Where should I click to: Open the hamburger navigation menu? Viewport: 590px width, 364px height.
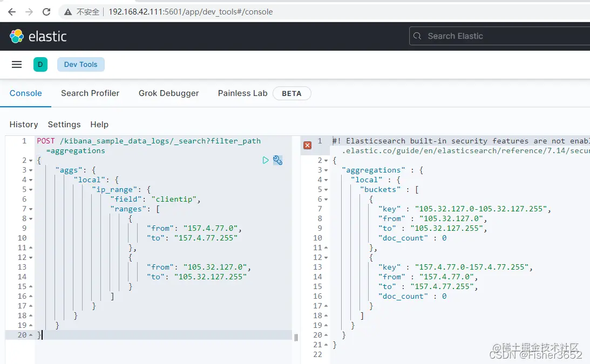[17, 64]
